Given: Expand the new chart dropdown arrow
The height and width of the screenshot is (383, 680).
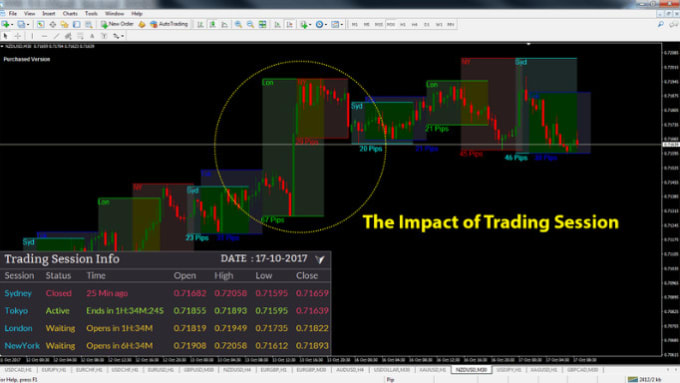Looking at the screenshot, I should [x=12, y=25].
